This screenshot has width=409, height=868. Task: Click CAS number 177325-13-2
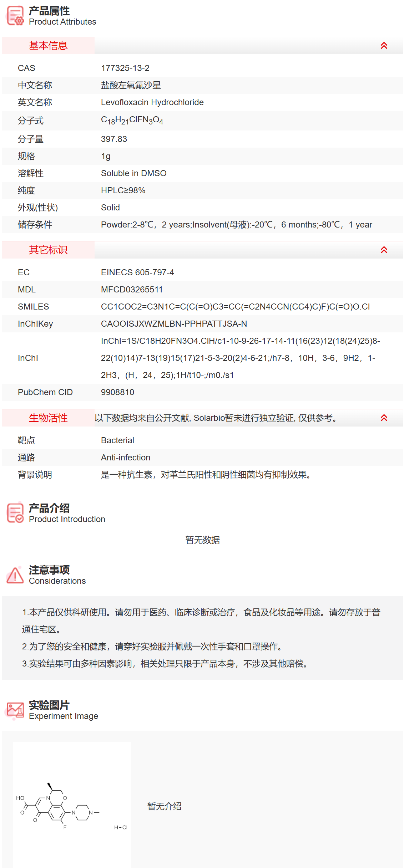125,68
